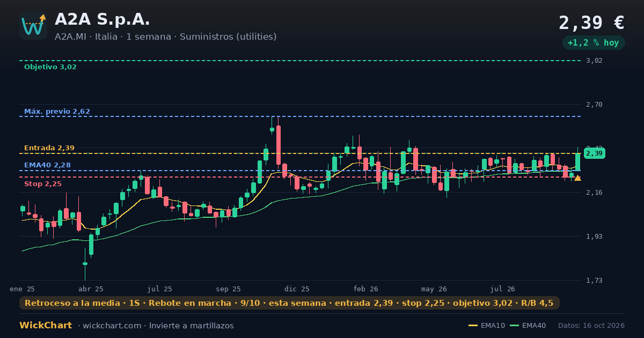644x338 pixels.
Task: Select the A2A S.p.A. title
Action: (103, 19)
